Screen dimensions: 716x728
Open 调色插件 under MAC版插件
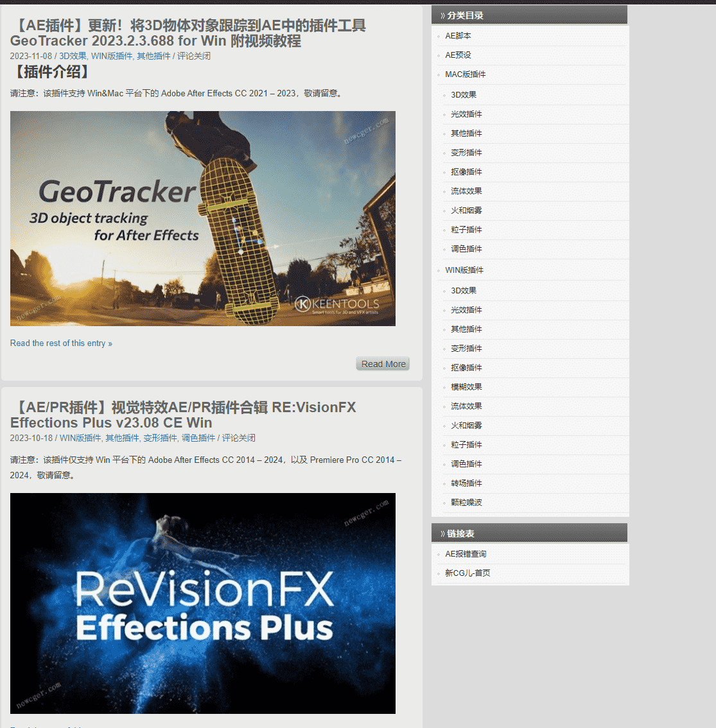click(466, 249)
